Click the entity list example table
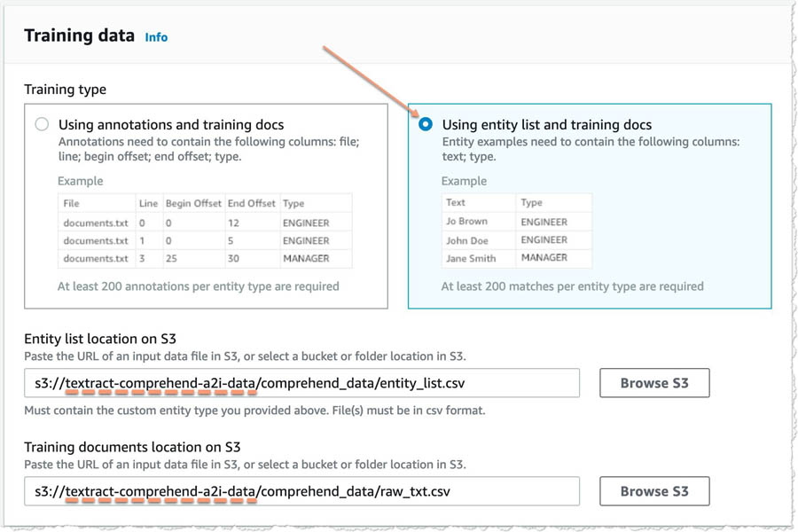Viewport: 798px width, 532px height. click(x=517, y=231)
